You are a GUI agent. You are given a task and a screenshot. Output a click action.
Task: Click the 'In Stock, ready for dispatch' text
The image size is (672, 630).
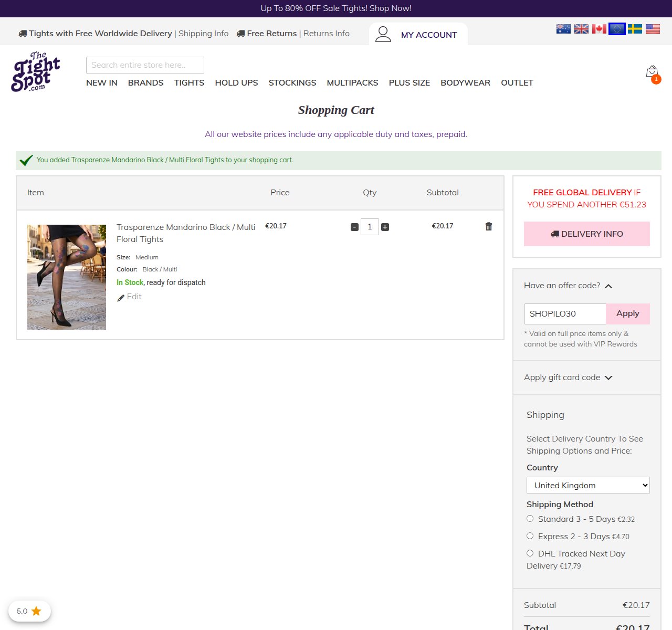pyautogui.click(x=161, y=282)
